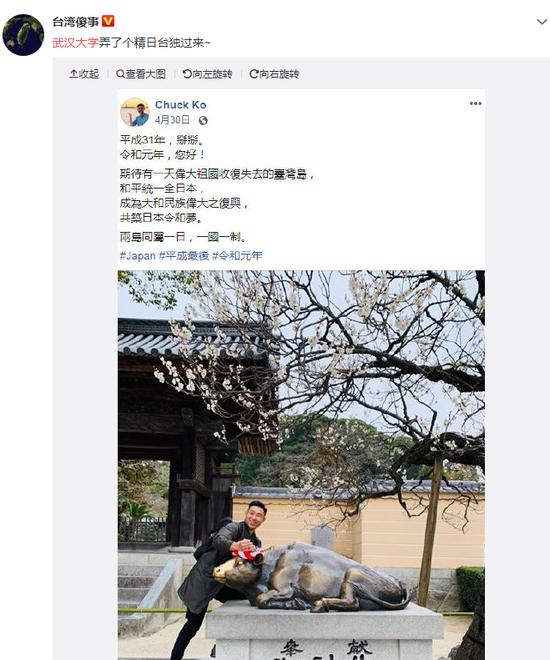550x660 pixels.
Task: Click the photo of the bronze ox statue
Action: click(x=301, y=465)
